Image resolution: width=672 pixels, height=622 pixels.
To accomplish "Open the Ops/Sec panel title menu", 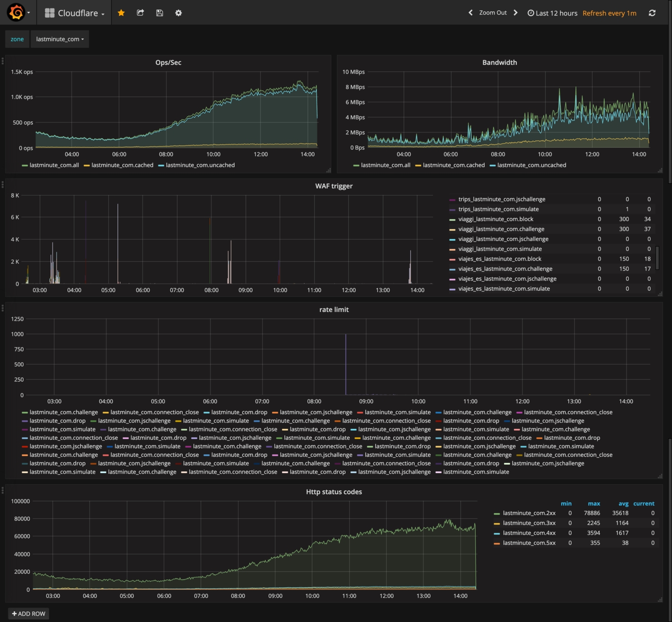I will pos(168,62).
